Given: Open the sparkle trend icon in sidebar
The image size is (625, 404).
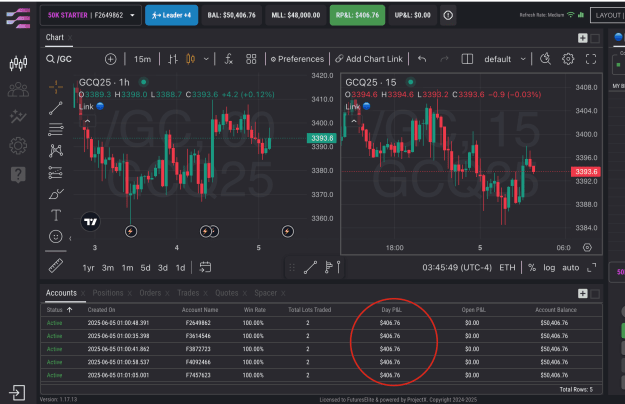Looking at the screenshot, I should pyautogui.click(x=18, y=117).
